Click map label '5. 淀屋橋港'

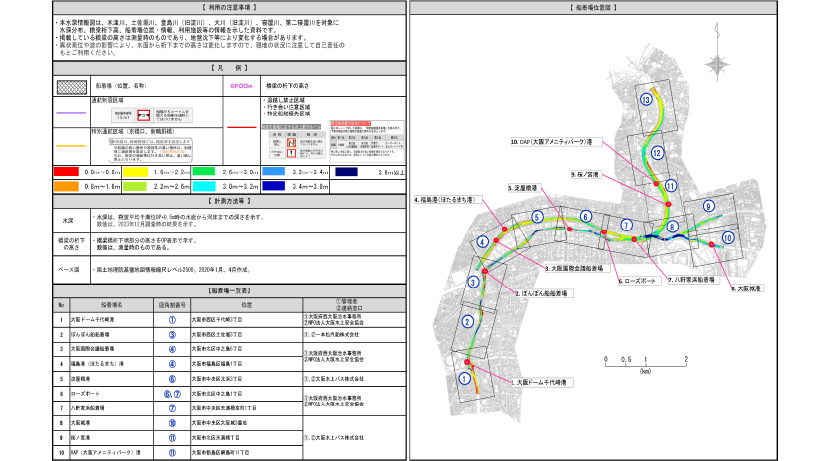click(523, 188)
